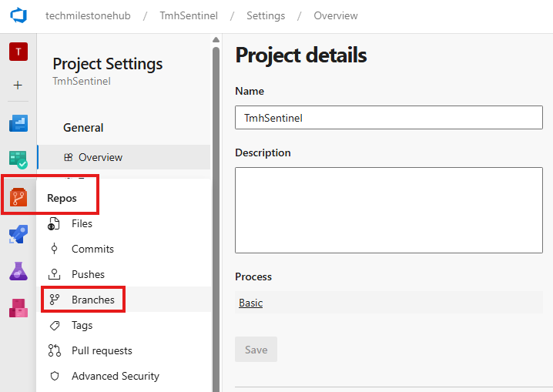Open Pull requests in the Repos flyout
This screenshot has height=392, width=553.
124,350
